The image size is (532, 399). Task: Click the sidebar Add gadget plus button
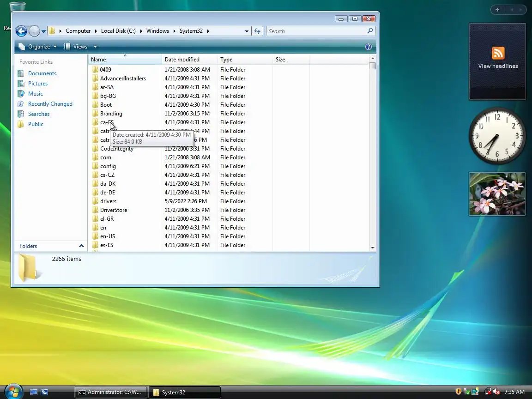pos(497,10)
